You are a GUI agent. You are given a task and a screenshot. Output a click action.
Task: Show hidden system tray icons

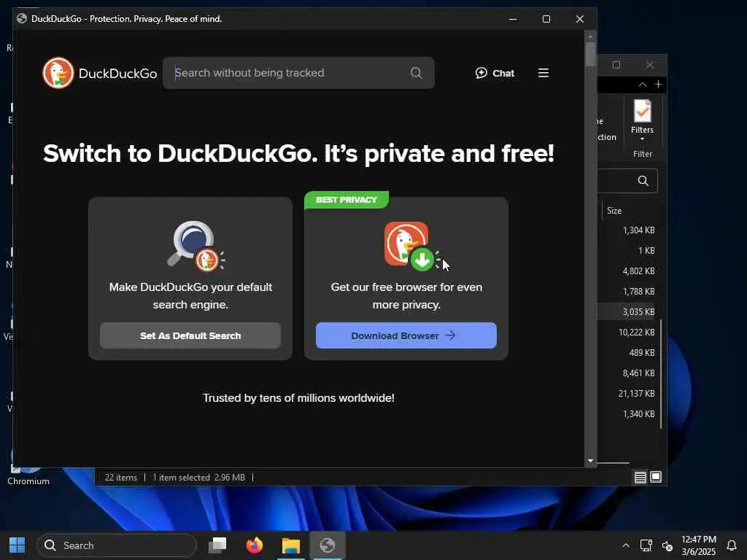(625, 545)
